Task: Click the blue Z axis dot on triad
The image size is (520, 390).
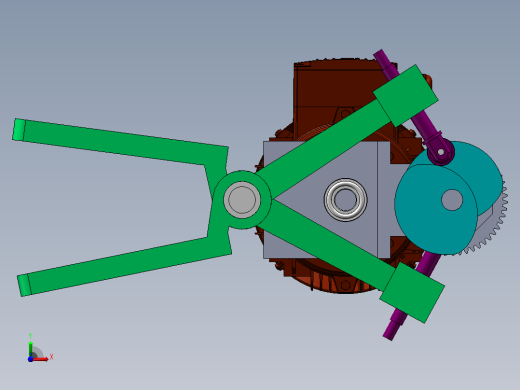Action: click(30, 359)
